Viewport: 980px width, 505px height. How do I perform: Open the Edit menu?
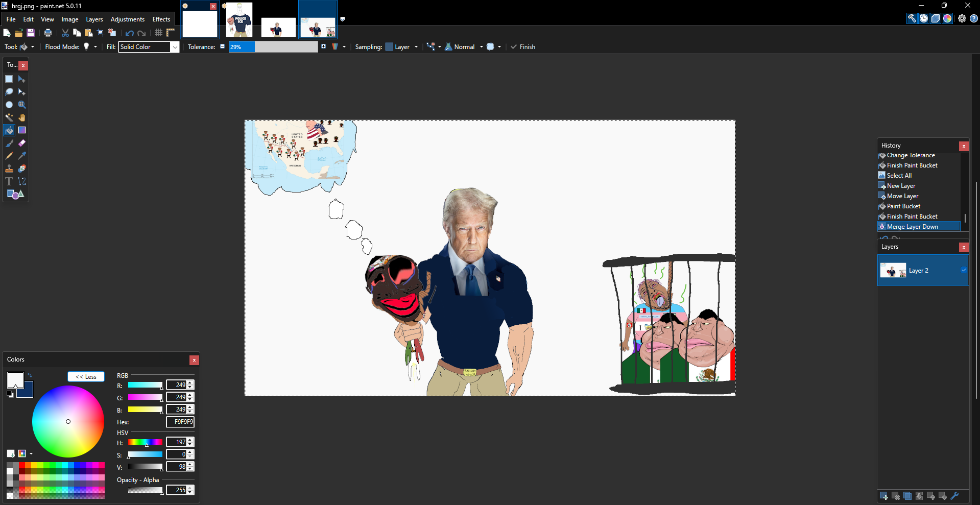point(29,19)
